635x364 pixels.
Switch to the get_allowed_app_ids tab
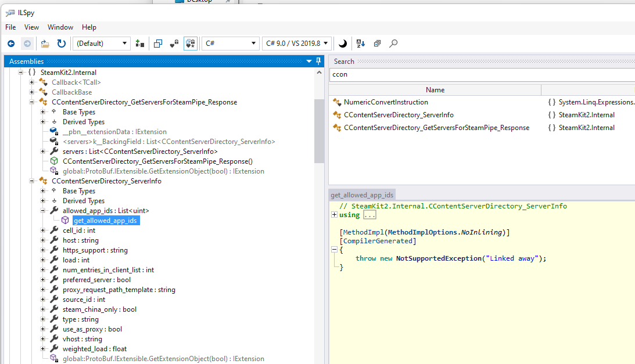point(361,194)
